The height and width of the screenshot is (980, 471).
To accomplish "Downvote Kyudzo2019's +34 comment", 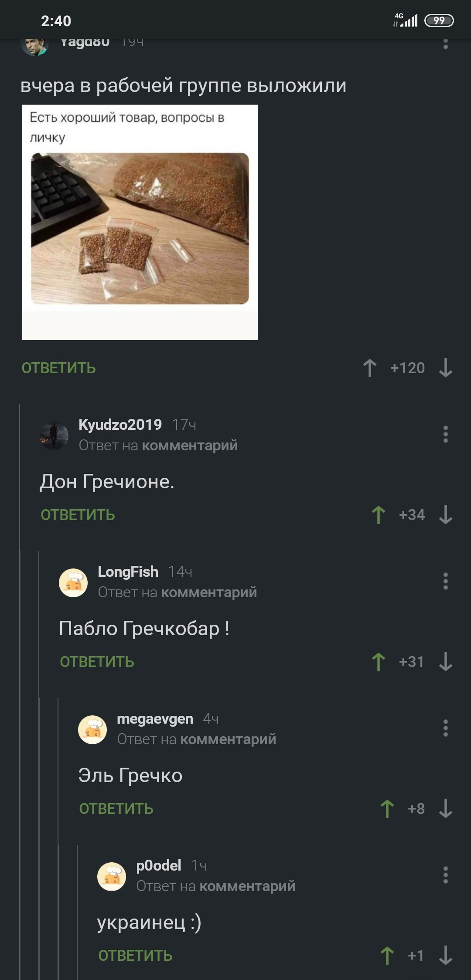I will (445, 515).
